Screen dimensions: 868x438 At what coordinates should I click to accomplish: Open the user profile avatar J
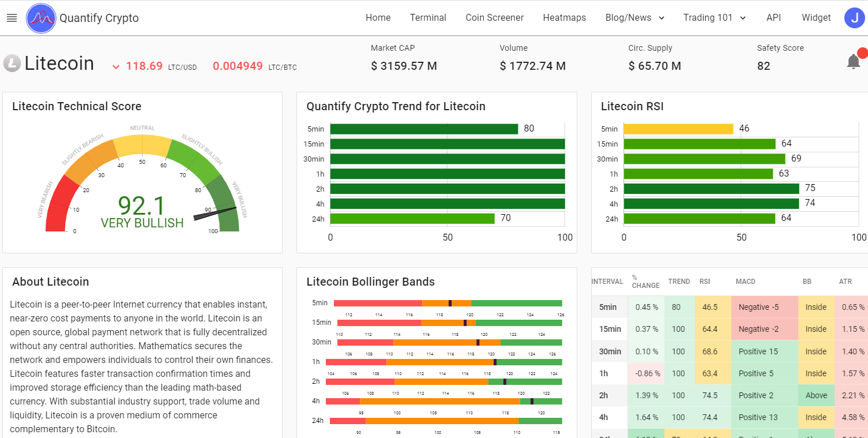click(x=855, y=17)
